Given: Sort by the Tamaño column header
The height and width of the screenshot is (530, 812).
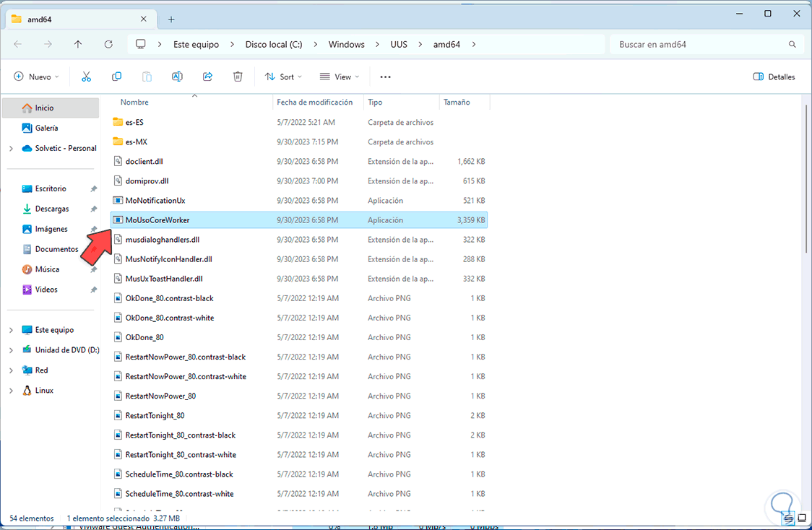Looking at the screenshot, I should 457,103.
